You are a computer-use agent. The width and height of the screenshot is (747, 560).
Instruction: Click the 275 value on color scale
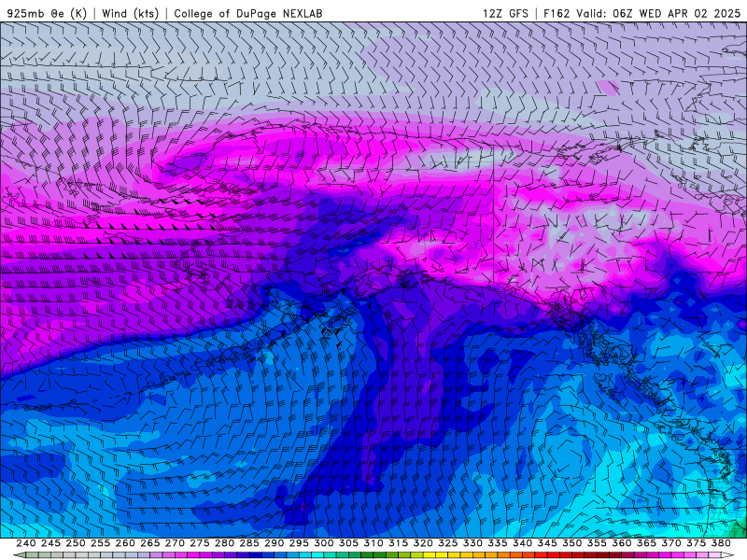(199, 543)
